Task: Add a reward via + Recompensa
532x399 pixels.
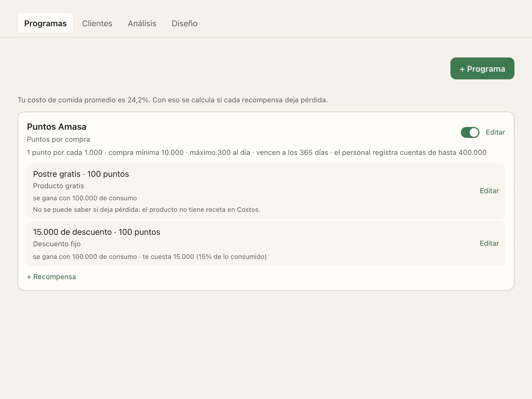Action: [51, 277]
